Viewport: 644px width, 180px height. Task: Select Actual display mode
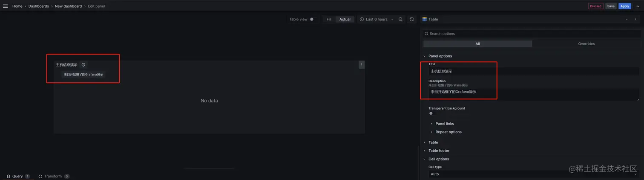345,19
